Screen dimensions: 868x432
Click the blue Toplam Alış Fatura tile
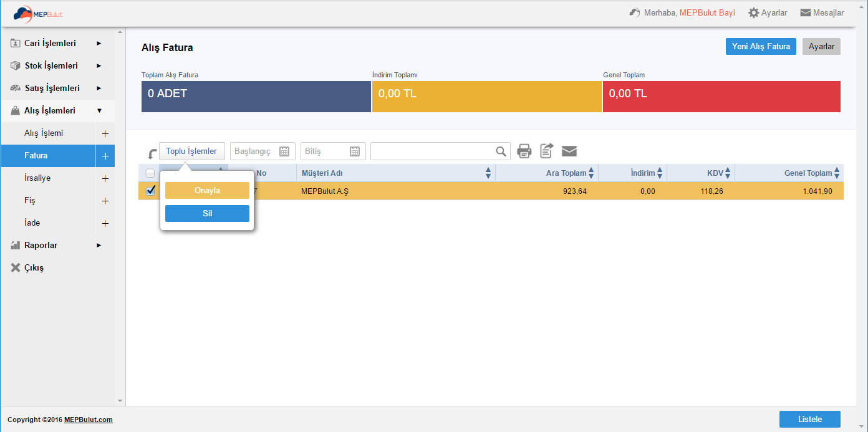(256, 97)
